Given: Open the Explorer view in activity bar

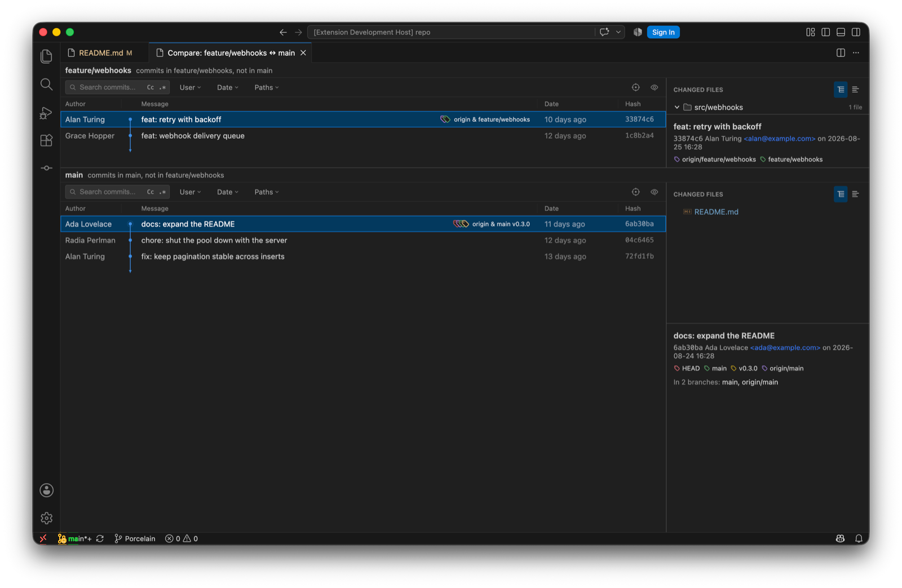Looking at the screenshot, I should tap(46, 56).
